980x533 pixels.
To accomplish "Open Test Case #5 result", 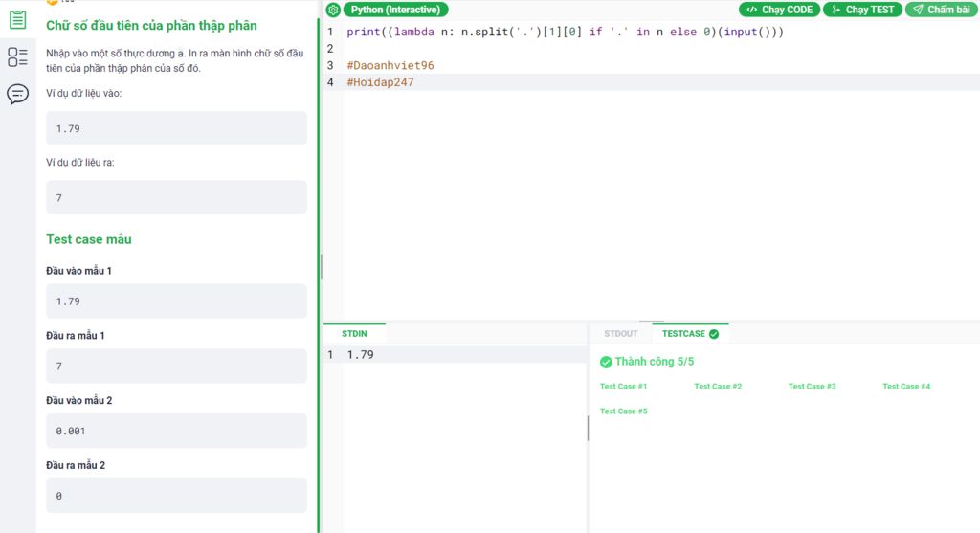I will pyautogui.click(x=623, y=411).
